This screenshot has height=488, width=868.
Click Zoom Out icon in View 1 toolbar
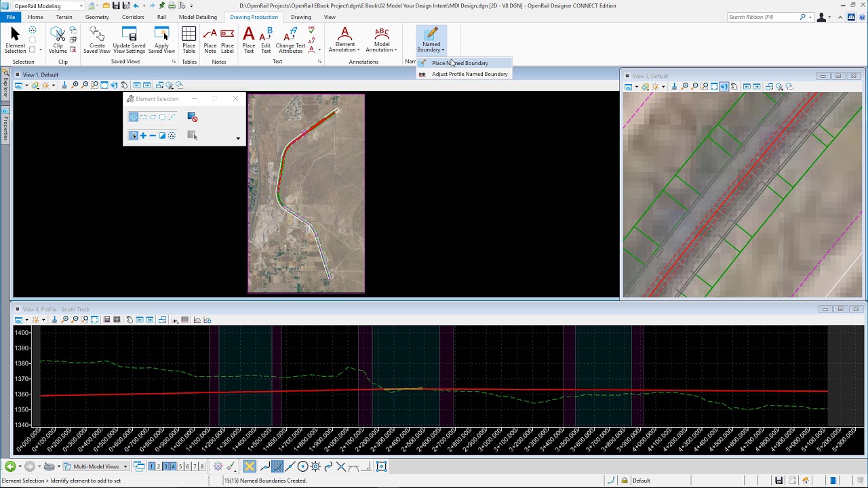(x=85, y=85)
